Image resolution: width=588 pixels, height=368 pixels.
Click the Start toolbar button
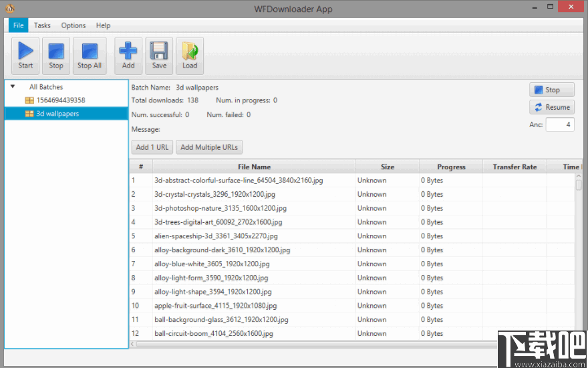(25, 56)
